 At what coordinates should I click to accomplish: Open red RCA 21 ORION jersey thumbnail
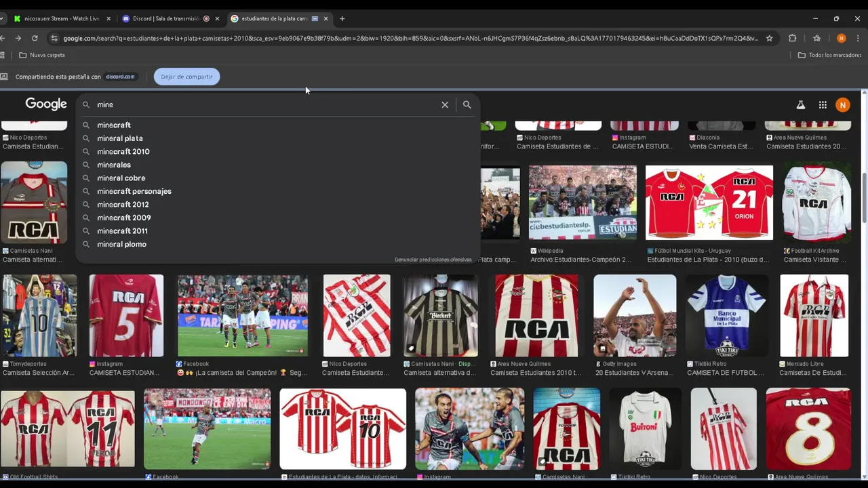coord(709,203)
